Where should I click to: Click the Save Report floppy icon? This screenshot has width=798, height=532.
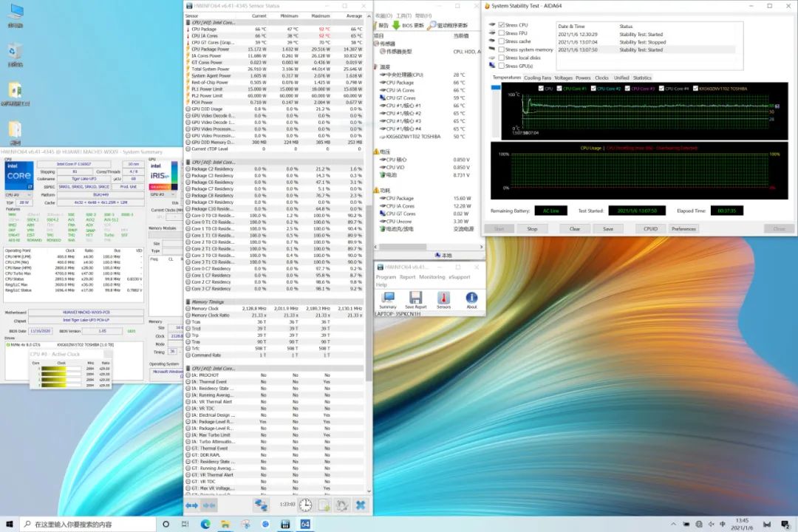click(x=415, y=299)
